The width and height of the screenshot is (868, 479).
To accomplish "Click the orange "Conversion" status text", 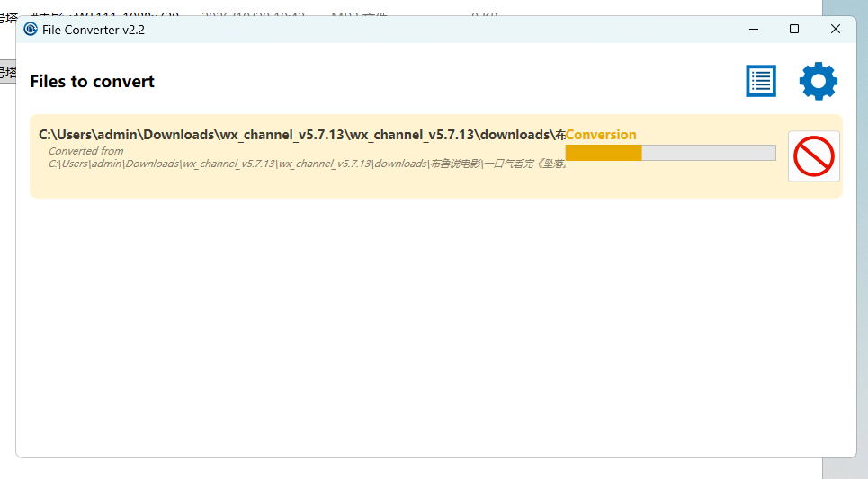I will click(x=601, y=135).
